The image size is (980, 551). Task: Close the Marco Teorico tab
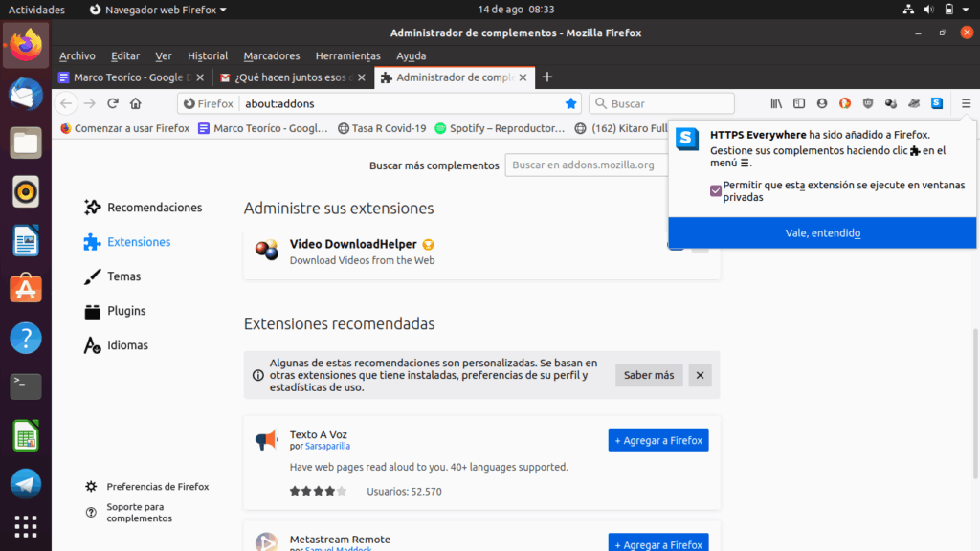pyautogui.click(x=200, y=77)
